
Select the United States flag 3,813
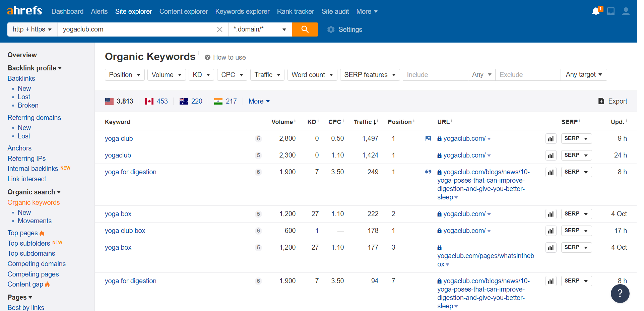119,101
